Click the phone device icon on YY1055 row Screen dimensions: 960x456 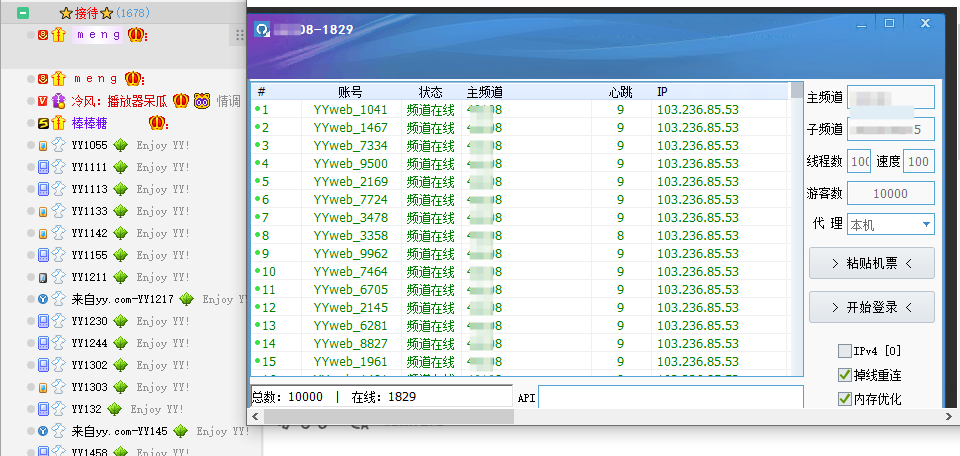[x=42, y=145]
